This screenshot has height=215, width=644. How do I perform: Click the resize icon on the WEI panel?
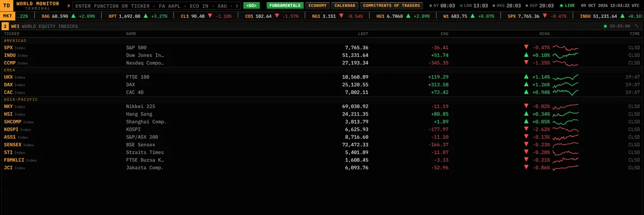(637, 26)
